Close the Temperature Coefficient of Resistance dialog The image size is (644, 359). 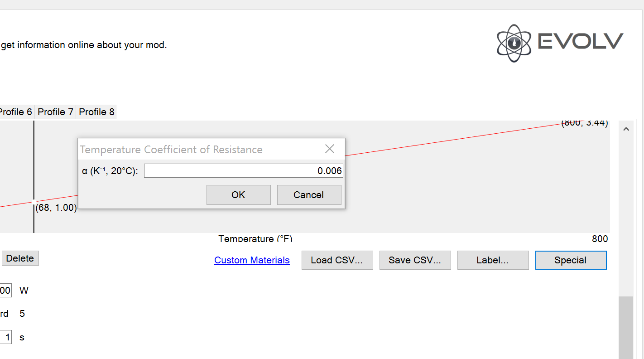click(x=330, y=149)
